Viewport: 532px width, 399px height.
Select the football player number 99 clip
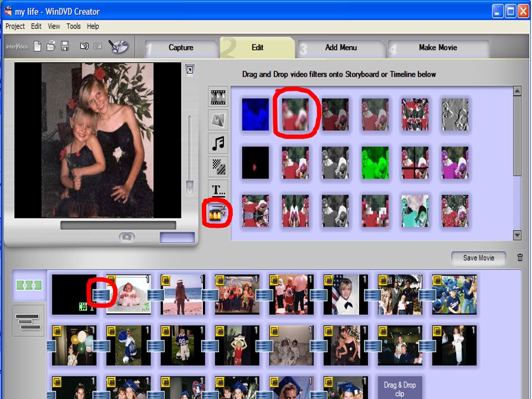point(183,345)
